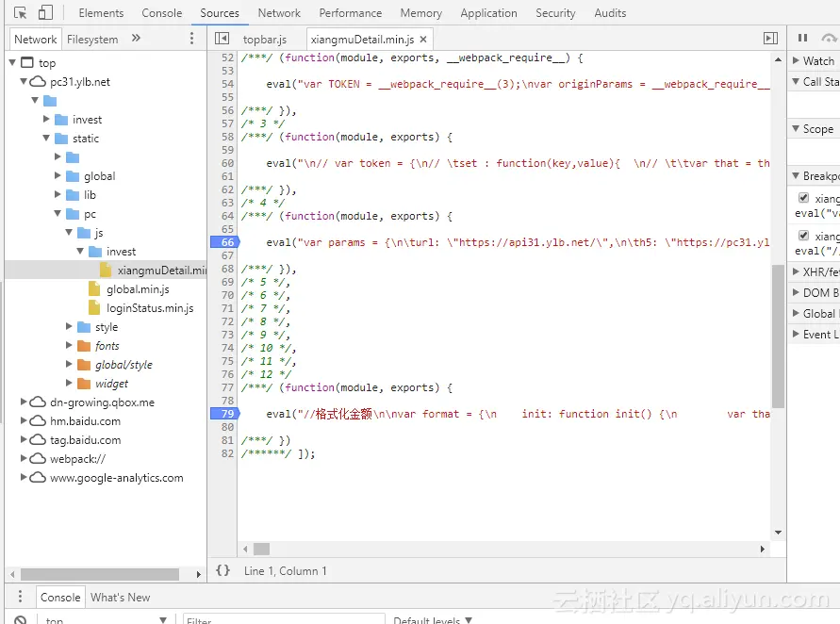Expand the dn-growing.qbox.me domain
The width and height of the screenshot is (840, 624).
click(23, 402)
